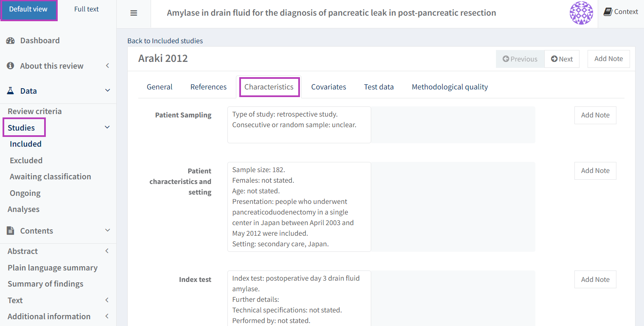Image resolution: width=644 pixels, height=326 pixels.
Task: Click the Patient Sampling text field
Action: click(x=299, y=125)
